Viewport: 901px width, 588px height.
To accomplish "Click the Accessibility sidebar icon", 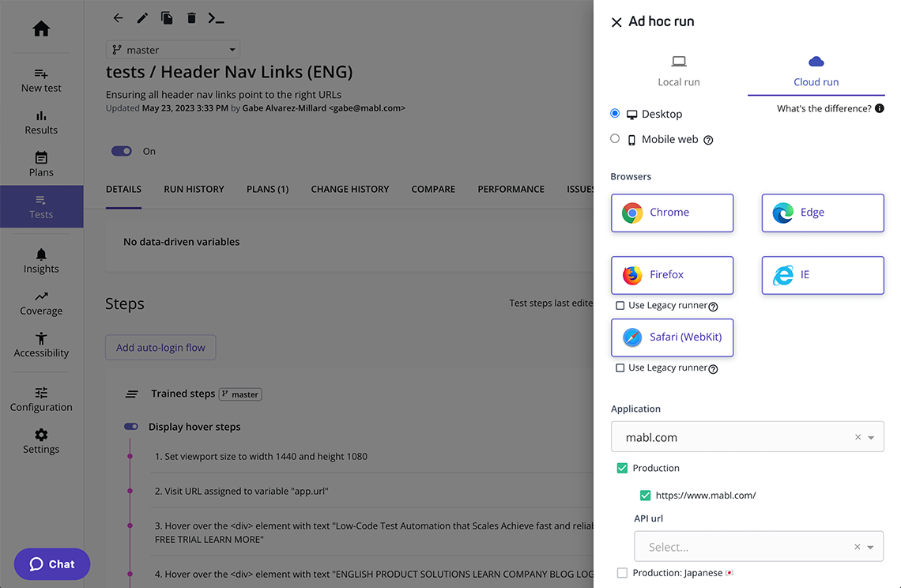I will pyautogui.click(x=41, y=341).
